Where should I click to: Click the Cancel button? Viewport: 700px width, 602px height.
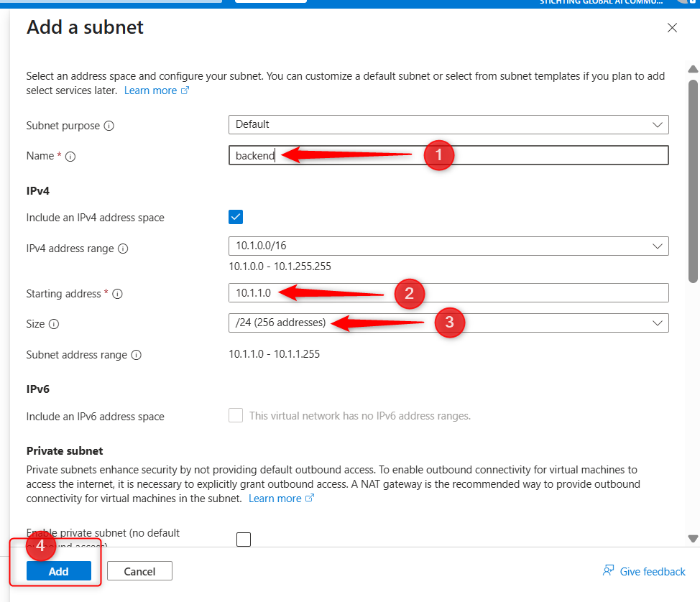tap(139, 571)
